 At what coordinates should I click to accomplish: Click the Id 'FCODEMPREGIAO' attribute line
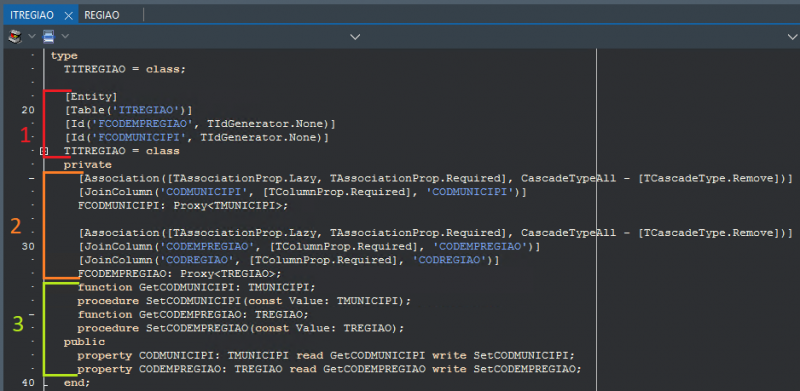[x=200, y=124]
